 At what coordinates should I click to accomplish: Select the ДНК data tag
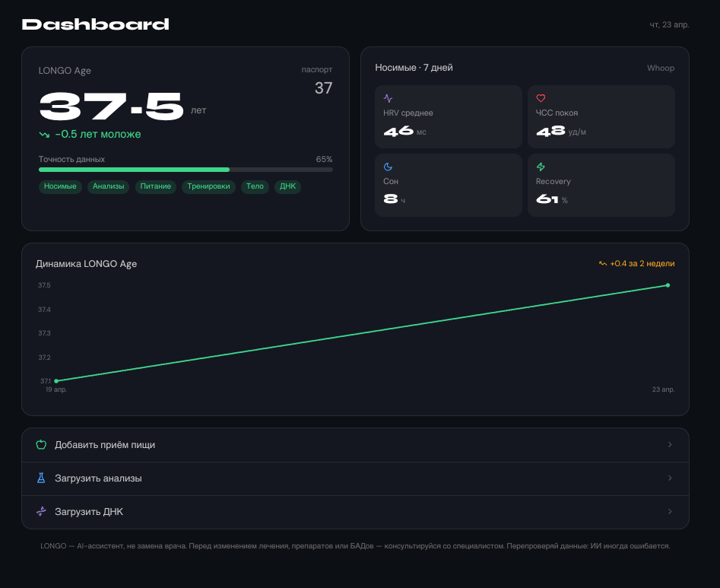pos(288,186)
